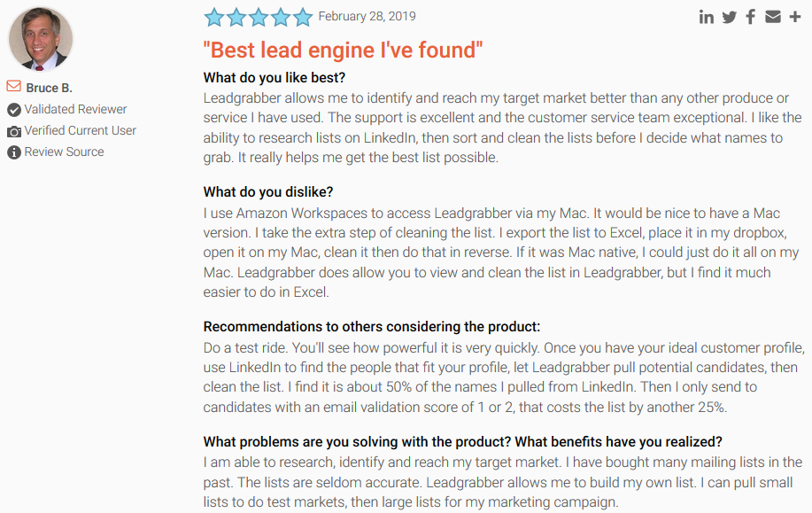
Task: Click the first star in the rating
Action: (x=213, y=17)
